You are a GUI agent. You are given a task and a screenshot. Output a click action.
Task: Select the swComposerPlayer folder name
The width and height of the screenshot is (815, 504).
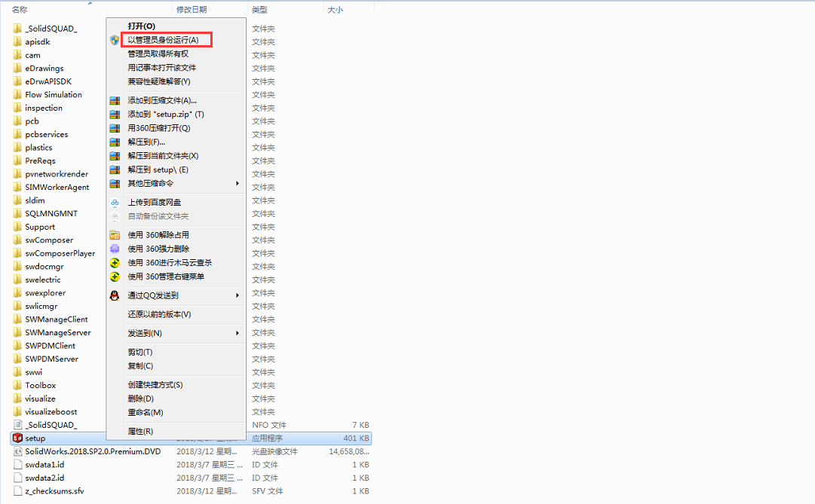click(60, 254)
